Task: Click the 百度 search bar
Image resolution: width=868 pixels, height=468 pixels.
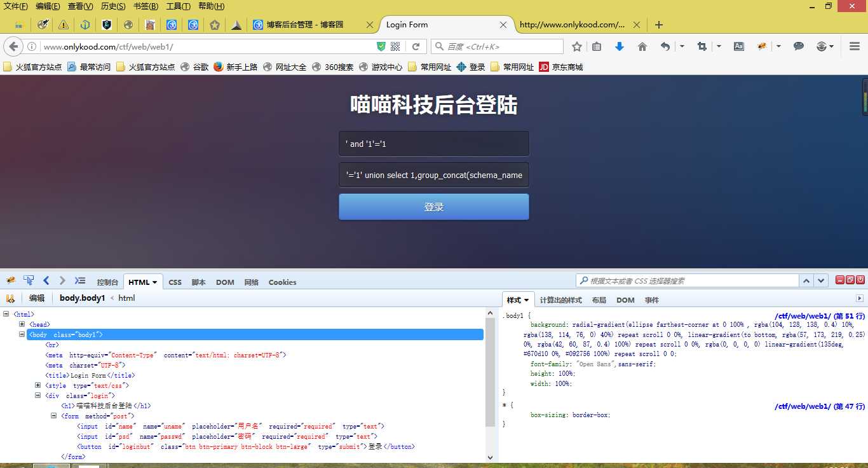Action: pos(497,46)
